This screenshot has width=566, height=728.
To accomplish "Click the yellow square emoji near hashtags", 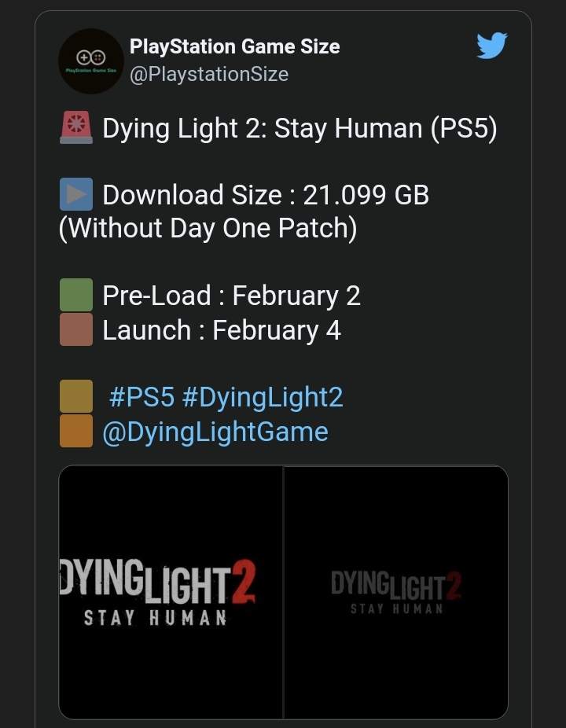I will (x=76, y=396).
